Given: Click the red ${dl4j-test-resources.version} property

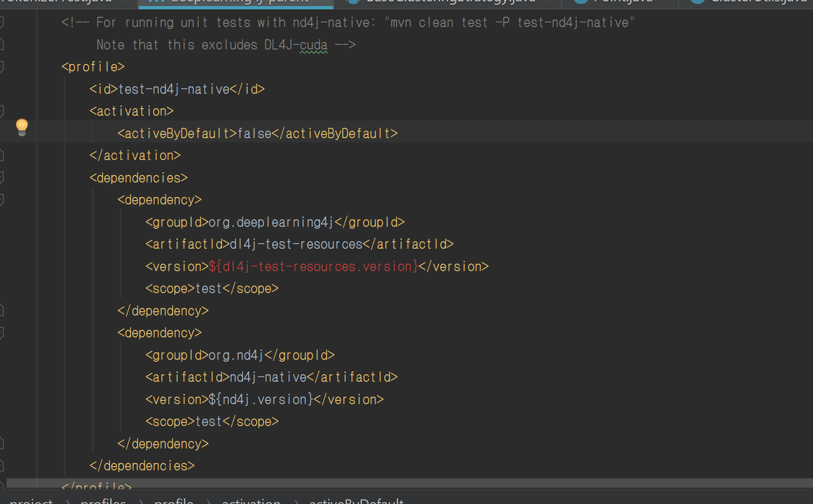Looking at the screenshot, I should point(313,266).
